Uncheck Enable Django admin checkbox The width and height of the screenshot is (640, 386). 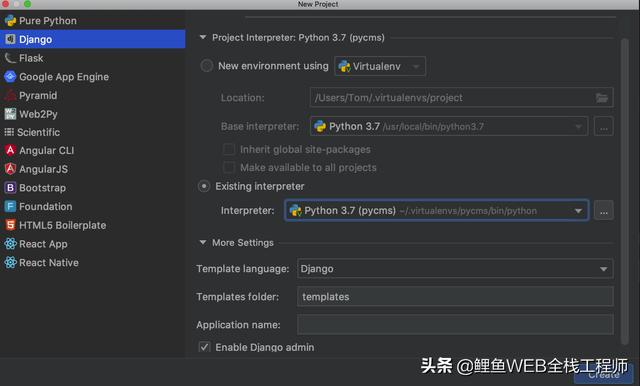[x=204, y=347]
